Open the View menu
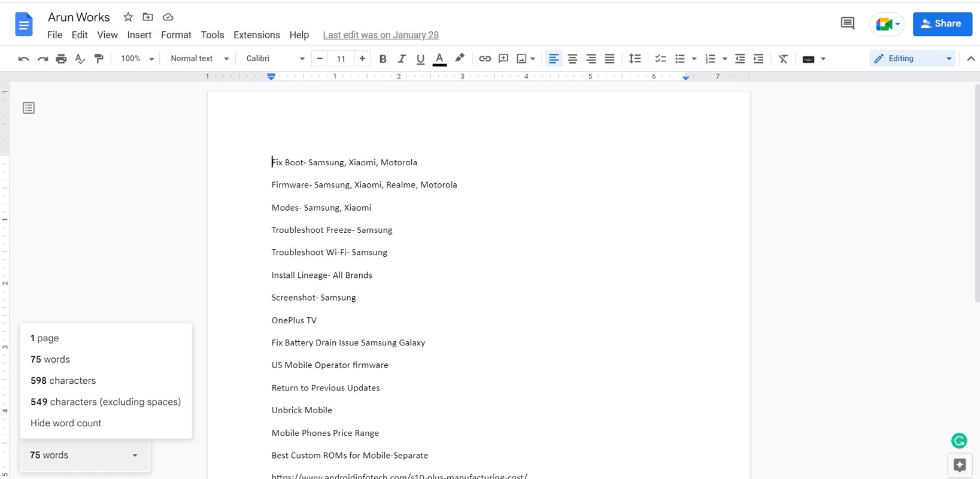 (107, 35)
